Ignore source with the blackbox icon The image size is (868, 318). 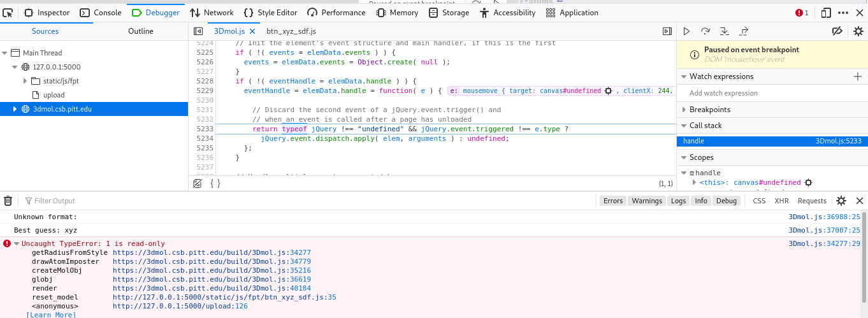(198, 184)
